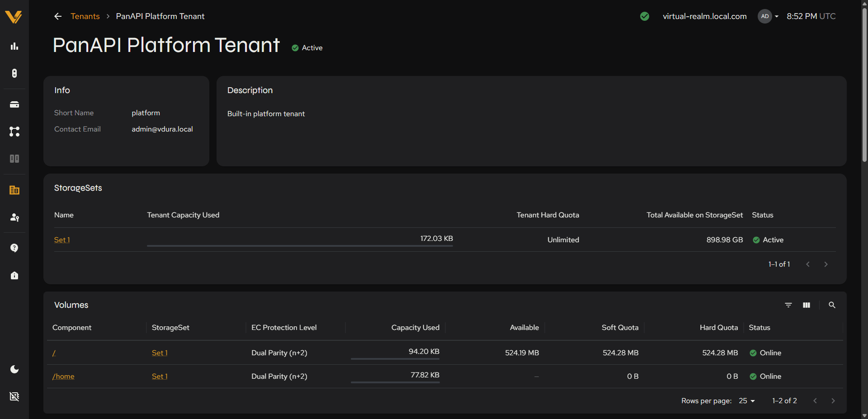The image size is (868, 419).
Task: Click the 94.20 KB capacity bar
Action: [395, 359]
